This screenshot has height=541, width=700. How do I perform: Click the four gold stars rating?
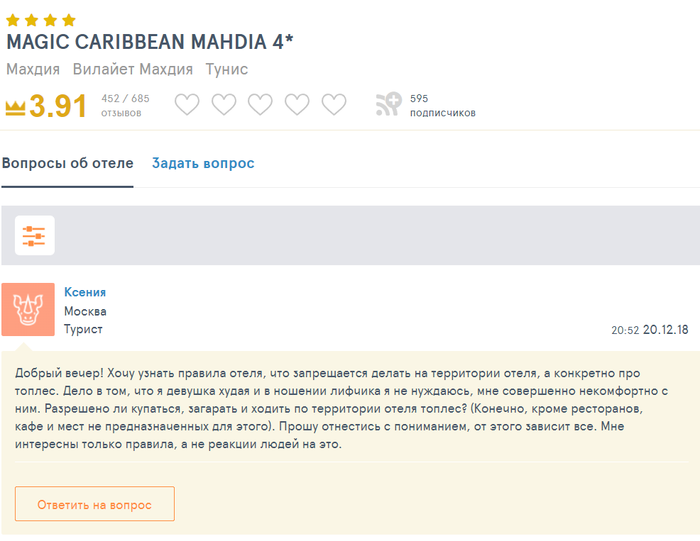[x=41, y=20]
